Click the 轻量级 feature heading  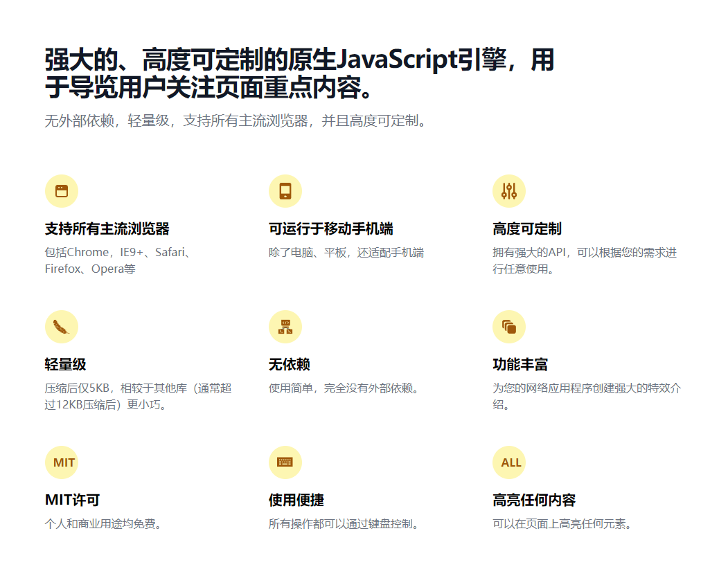click(x=66, y=365)
